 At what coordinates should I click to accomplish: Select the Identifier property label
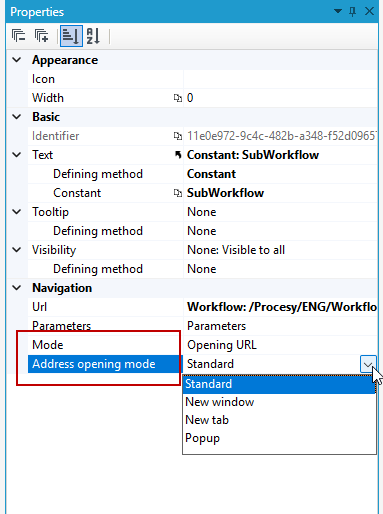click(x=55, y=136)
